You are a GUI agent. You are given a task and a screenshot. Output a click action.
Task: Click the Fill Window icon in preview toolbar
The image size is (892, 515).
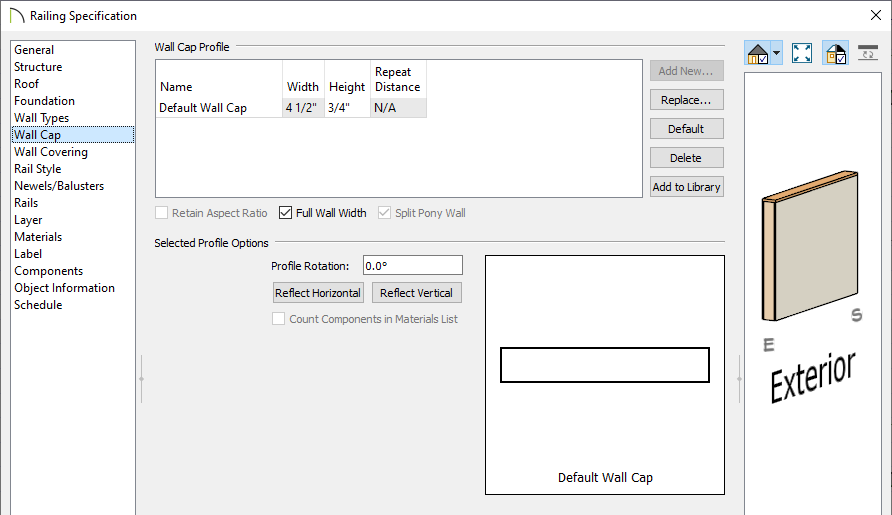click(x=802, y=53)
